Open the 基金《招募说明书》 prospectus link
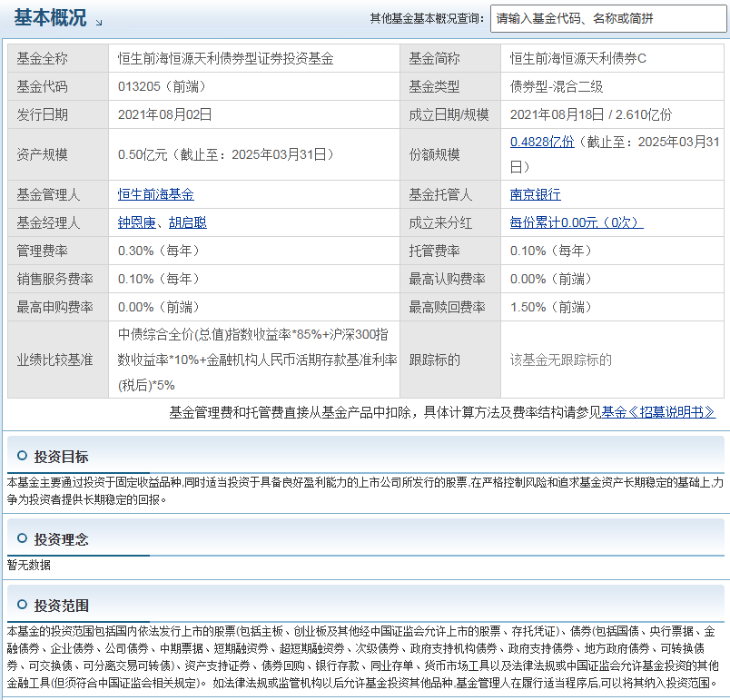This screenshot has width=730, height=700. click(x=658, y=412)
